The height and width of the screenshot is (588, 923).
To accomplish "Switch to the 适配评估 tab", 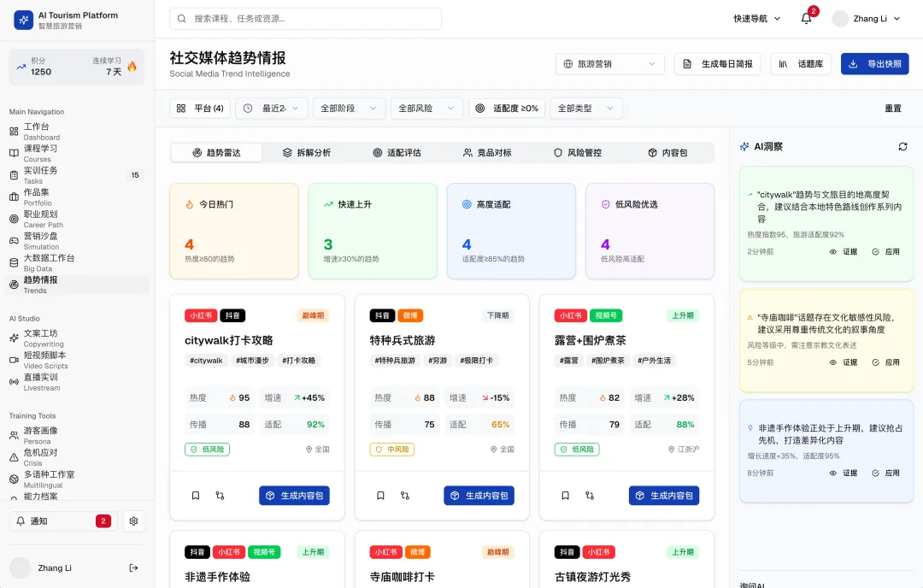I will point(397,152).
